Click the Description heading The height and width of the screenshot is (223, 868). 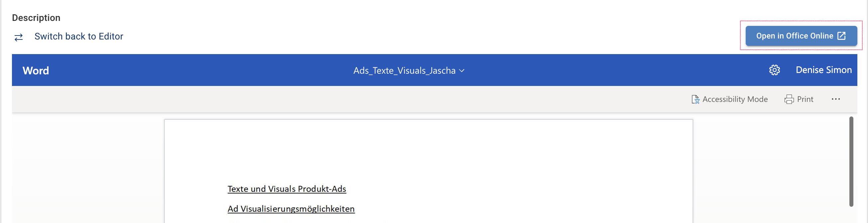click(36, 18)
